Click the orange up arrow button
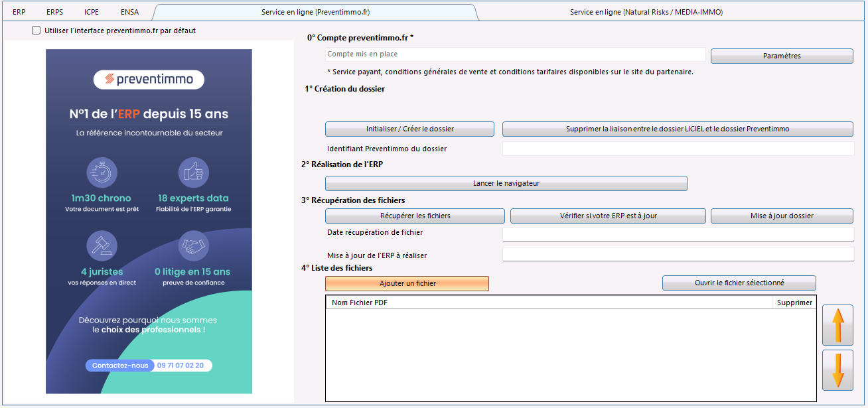 coord(837,325)
